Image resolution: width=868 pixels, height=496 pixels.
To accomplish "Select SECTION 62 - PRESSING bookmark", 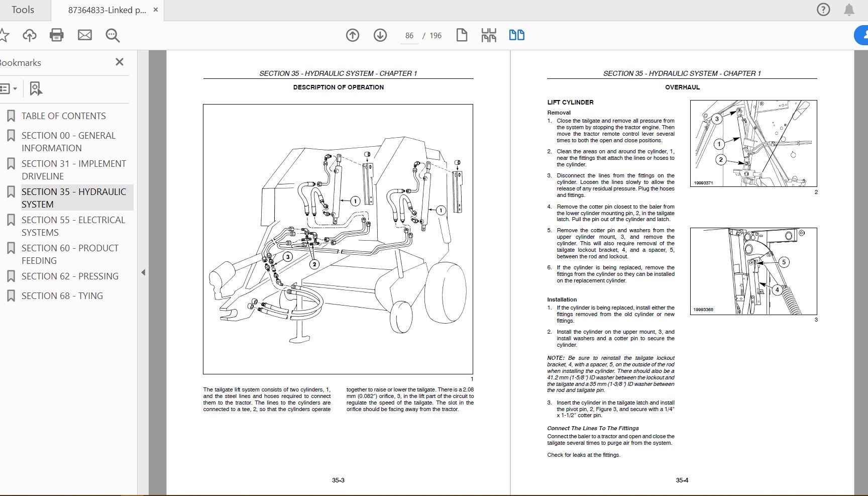I will (69, 276).
